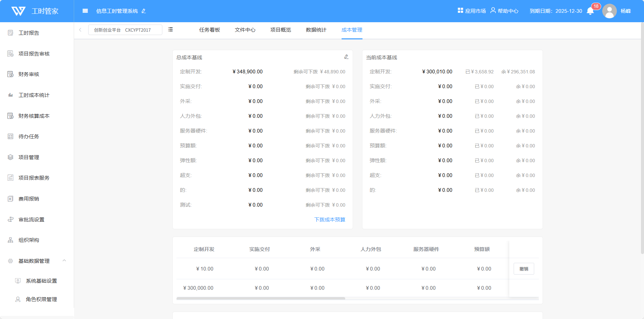Viewport: 644px width, 319px height.
Task: Open the project list icon beside CXCYPT2017
Action: (x=170, y=30)
